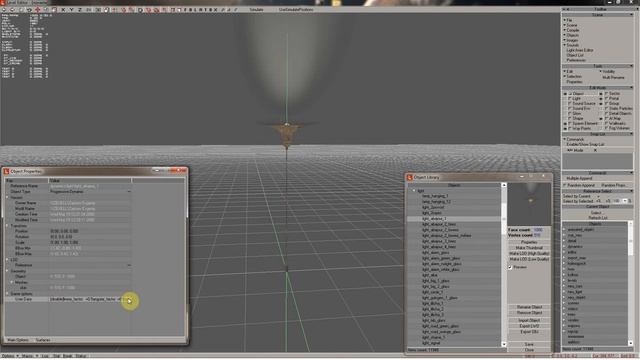Lock movement to the Y axis
The width and height of the screenshot is (640, 360).
[x=71, y=9]
